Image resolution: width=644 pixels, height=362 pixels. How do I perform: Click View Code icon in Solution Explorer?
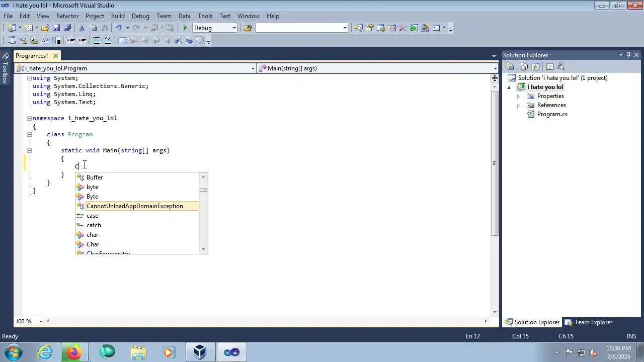click(550, 67)
